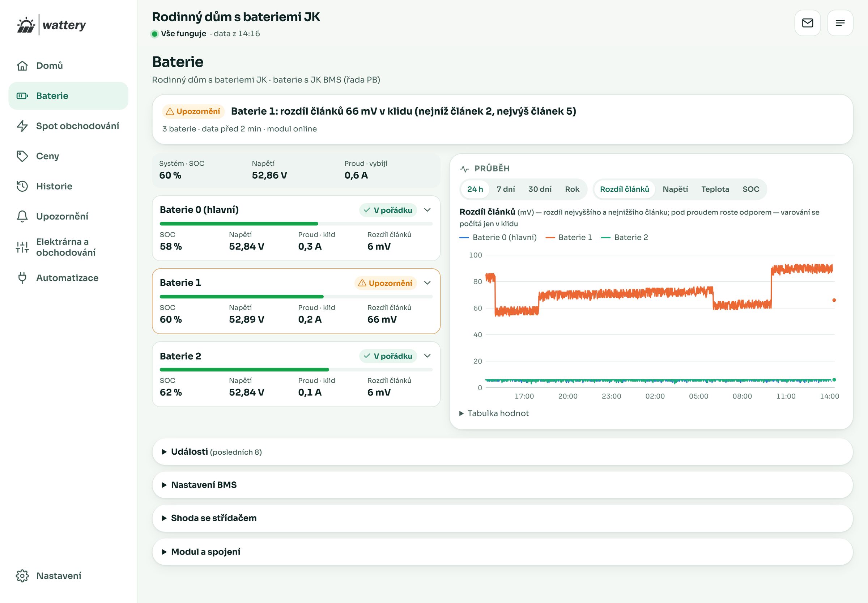This screenshot has width=868, height=603.
Task: Expand Baterie 0 (hlavní) card chevron
Action: click(427, 210)
